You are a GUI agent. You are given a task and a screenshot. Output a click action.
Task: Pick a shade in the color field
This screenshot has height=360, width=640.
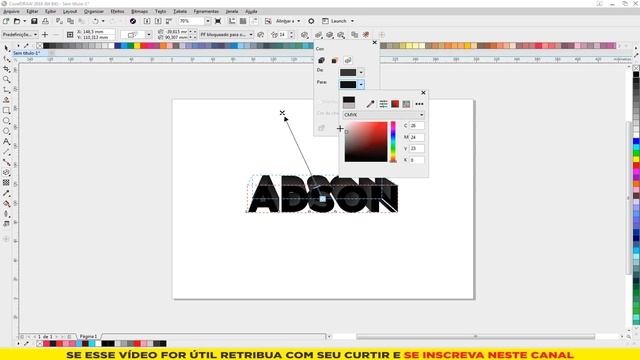point(366,142)
